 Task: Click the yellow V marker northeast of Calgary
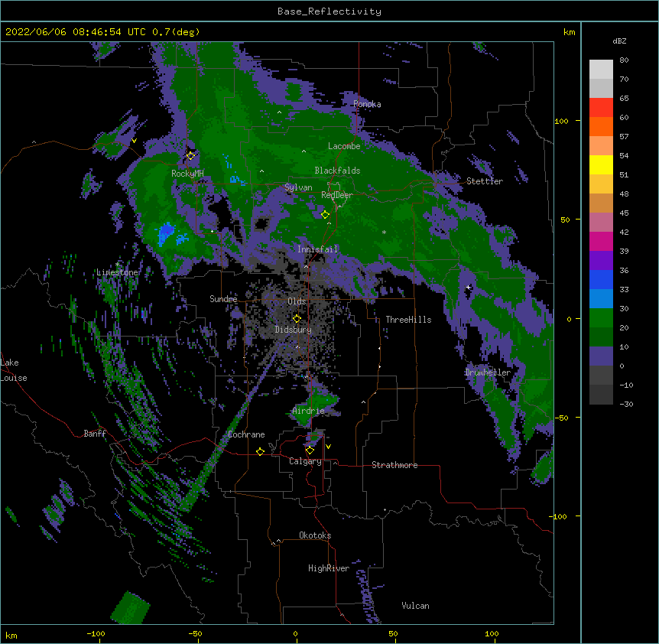pos(328,447)
